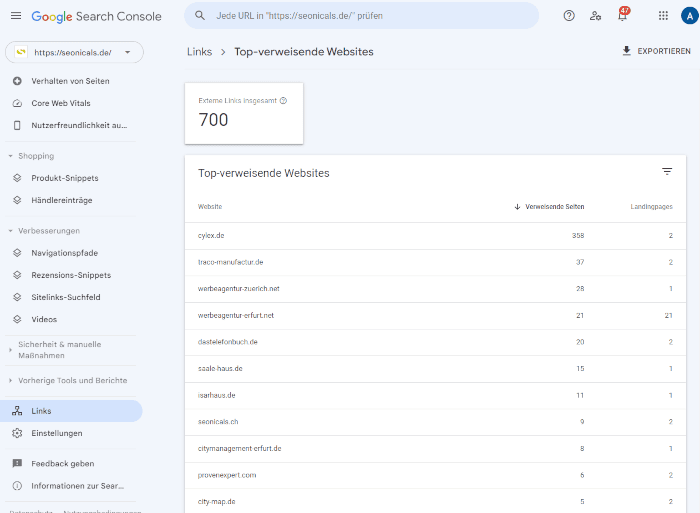Screen dimensions: 700x513
Task: Click the mobile usability phone icon
Action: pyautogui.click(x=17, y=125)
